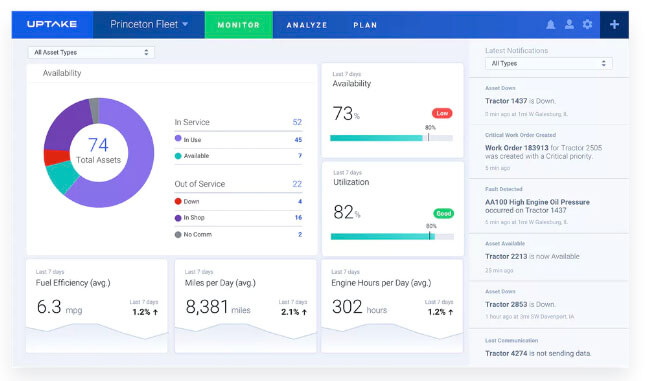Click the No Comm grey legend dot
649x381 pixels.
point(178,235)
